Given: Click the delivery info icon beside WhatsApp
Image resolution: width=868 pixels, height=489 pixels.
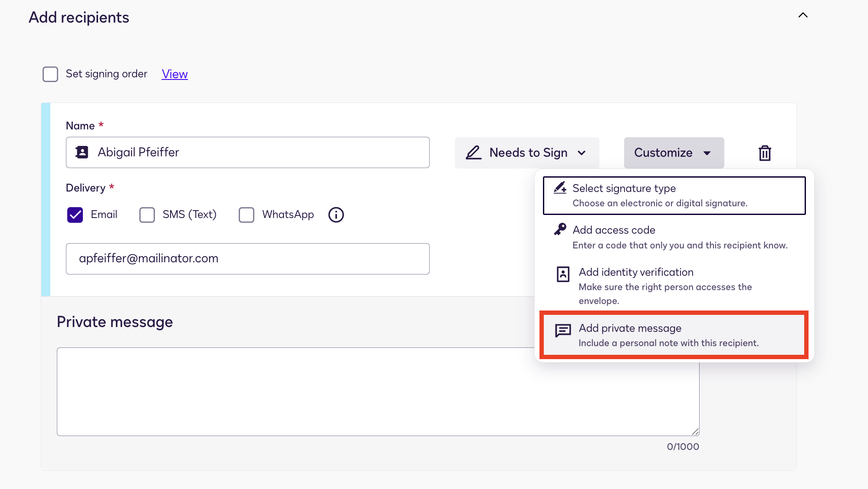Looking at the screenshot, I should point(336,215).
